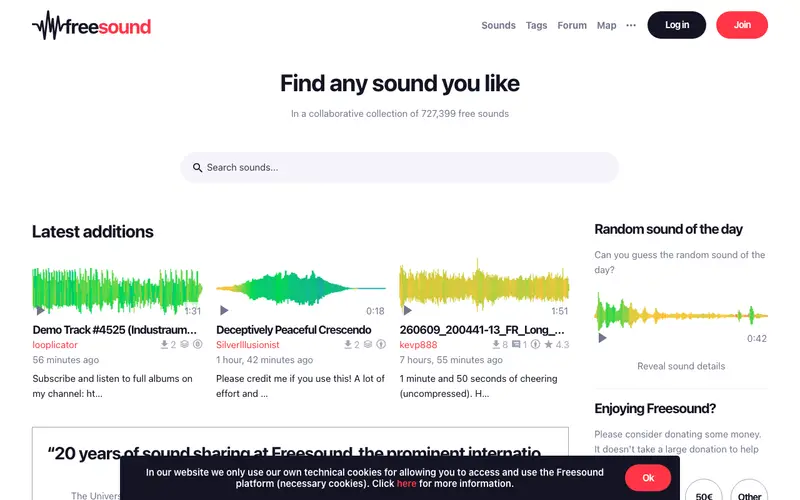The image size is (800, 500).
Task: Open Demo Track #4525 title link
Action: 114,330
